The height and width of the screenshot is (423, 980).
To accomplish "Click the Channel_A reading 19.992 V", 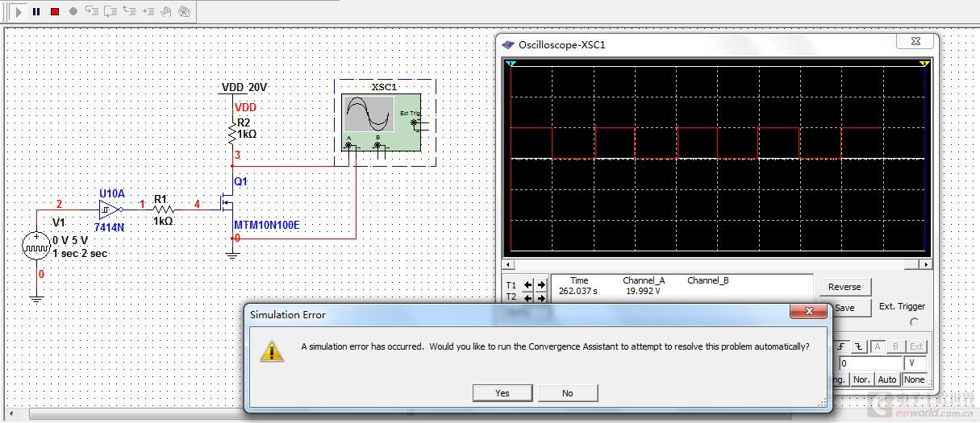I will [x=644, y=292].
